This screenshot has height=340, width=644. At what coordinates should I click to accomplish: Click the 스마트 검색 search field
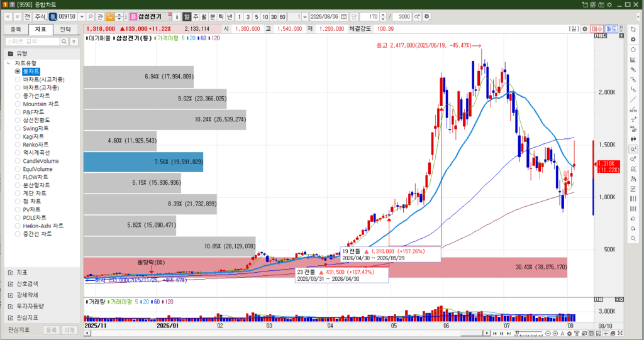(x=32, y=41)
